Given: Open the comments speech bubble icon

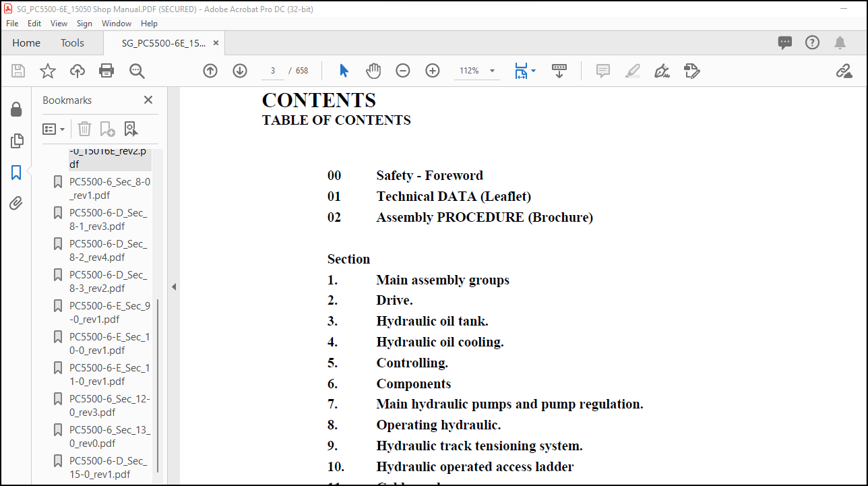Looking at the screenshot, I should point(785,42).
